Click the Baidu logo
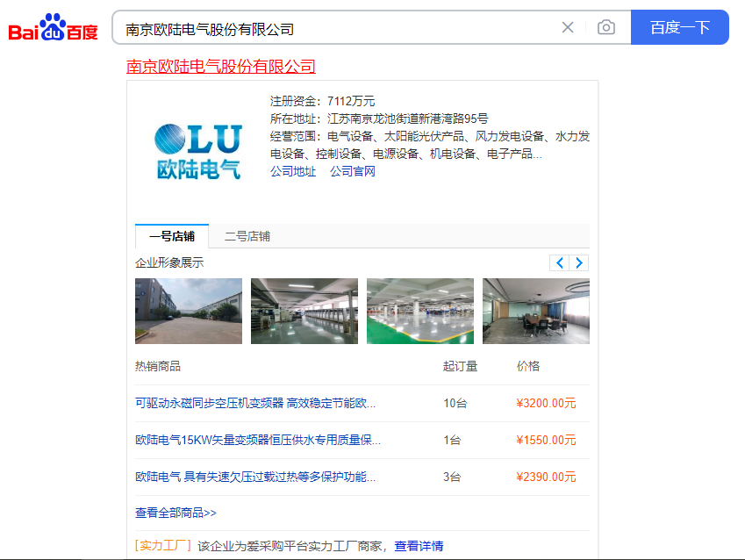 pos(54,27)
